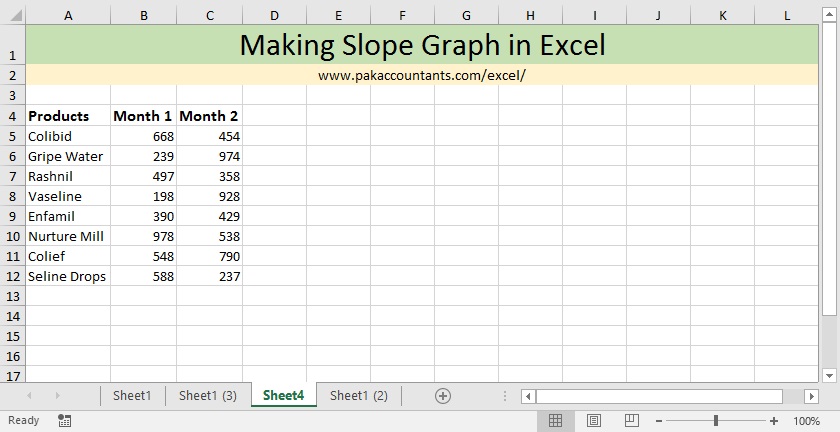Open the Sheet1 (2) tab
Screen dimensions: 840x432
pos(358,396)
